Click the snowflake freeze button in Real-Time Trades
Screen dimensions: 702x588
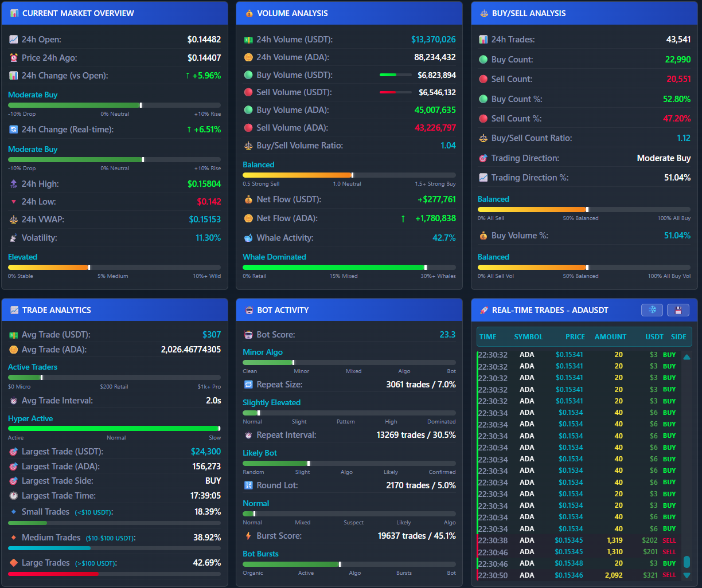pyautogui.click(x=652, y=310)
